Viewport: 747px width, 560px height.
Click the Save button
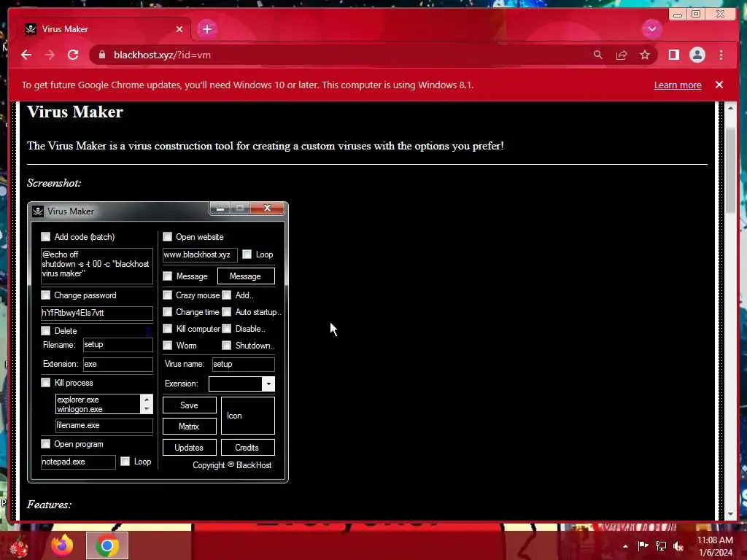(x=189, y=405)
